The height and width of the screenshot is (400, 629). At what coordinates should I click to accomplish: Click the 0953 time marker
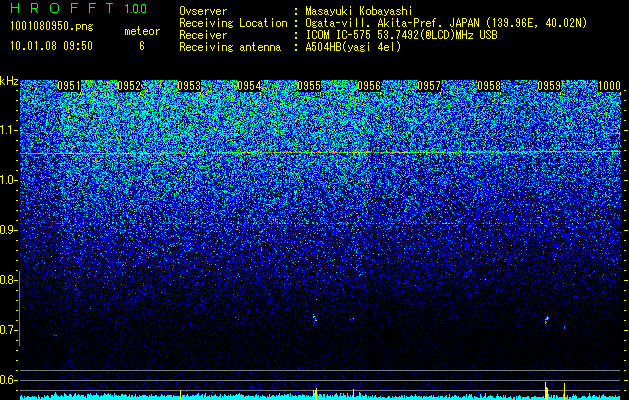(189, 86)
